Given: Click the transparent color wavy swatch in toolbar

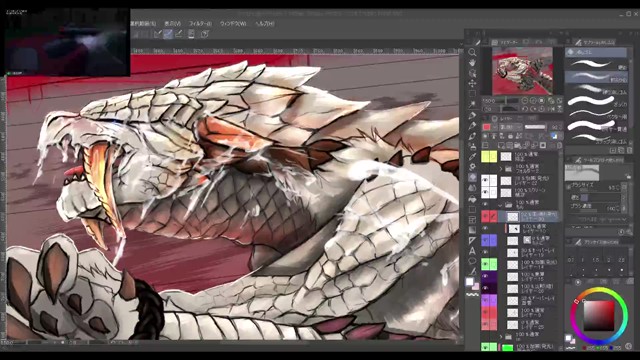Looking at the screenshot, I should tap(472, 294).
